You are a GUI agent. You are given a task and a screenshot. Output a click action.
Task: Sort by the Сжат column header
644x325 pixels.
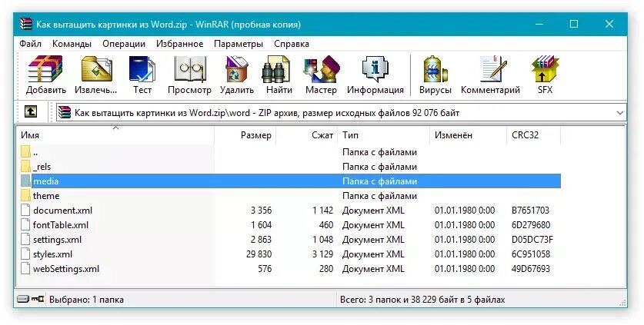click(x=307, y=135)
